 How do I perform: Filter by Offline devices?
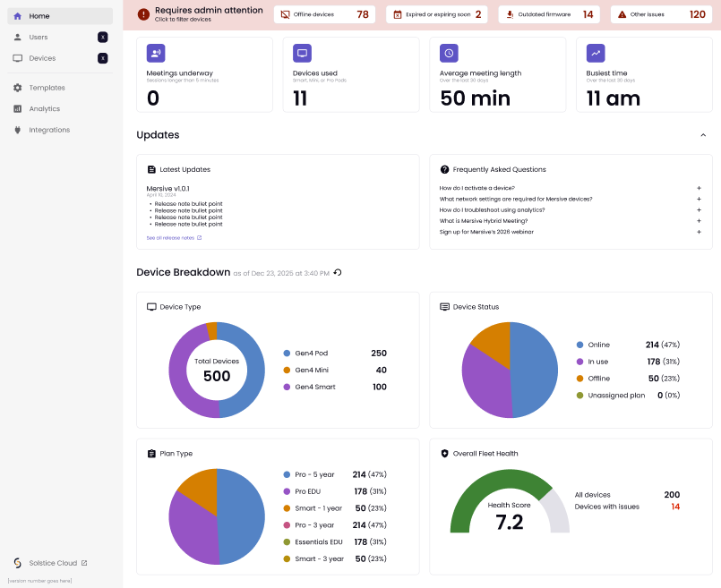point(324,14)
